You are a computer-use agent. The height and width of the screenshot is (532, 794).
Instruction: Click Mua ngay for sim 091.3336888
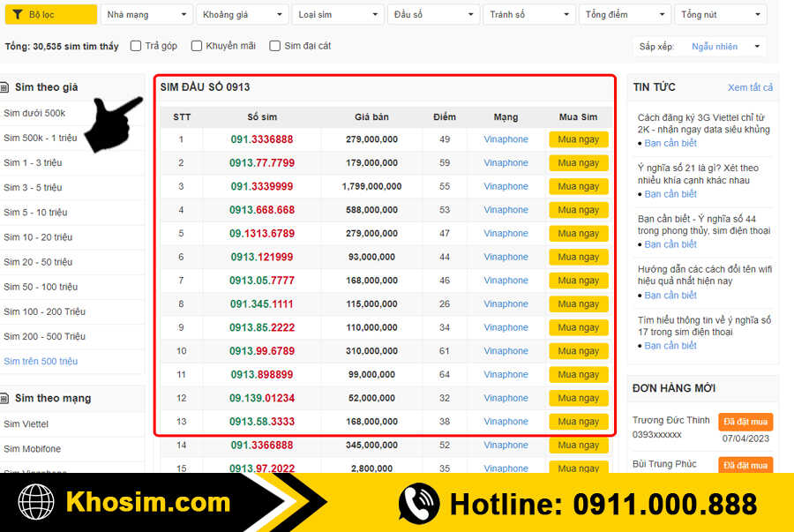pyautogui.click(x=578, y=139)
